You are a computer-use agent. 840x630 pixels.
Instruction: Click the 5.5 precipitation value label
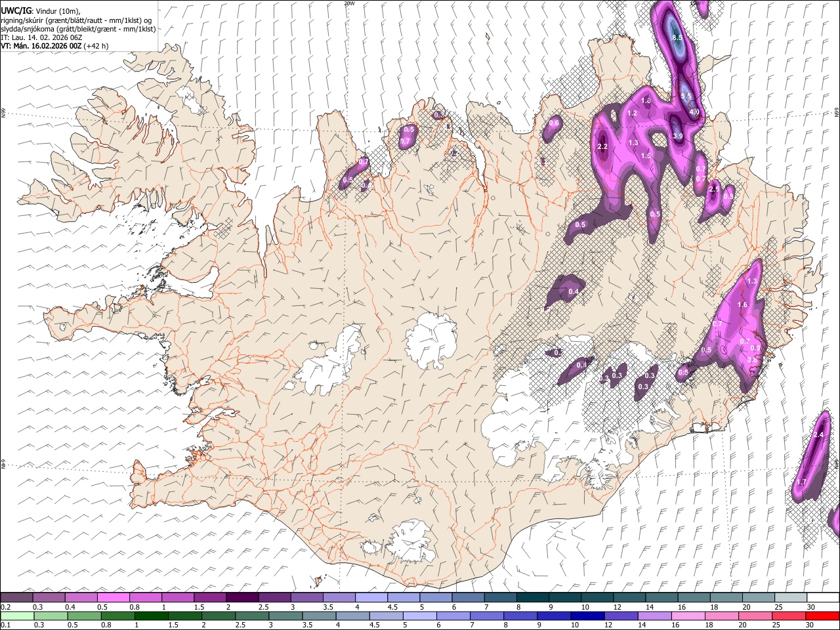[686, 96]
